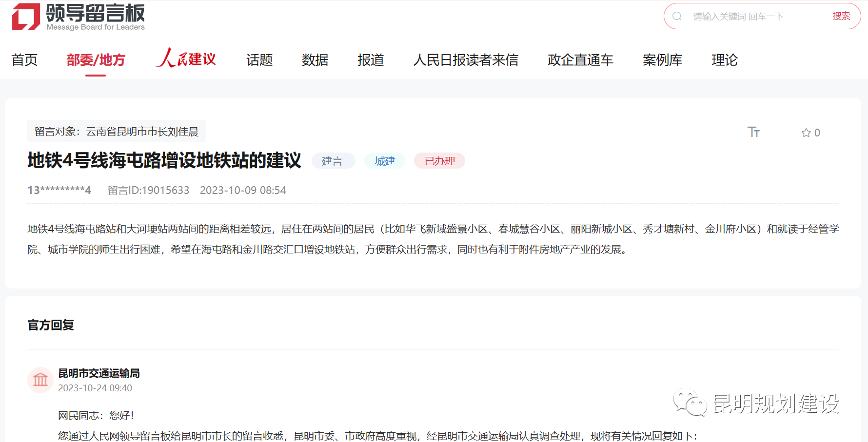
Task: Click the WeChat watermark icon
Action: coord(690,403)
